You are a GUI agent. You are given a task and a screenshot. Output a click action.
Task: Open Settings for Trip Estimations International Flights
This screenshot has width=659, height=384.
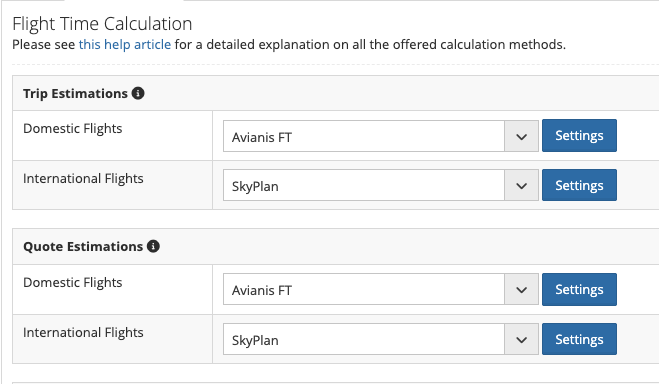[x=579, y=185]
